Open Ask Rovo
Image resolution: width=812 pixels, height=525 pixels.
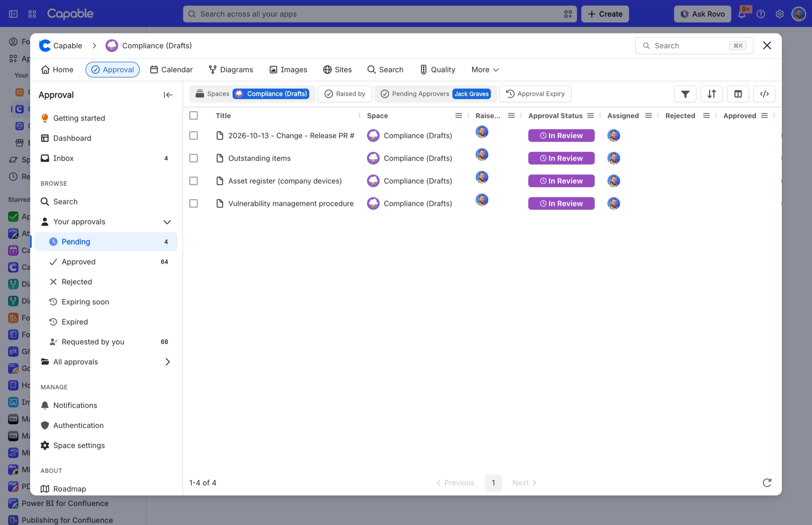tap(702, 14)
